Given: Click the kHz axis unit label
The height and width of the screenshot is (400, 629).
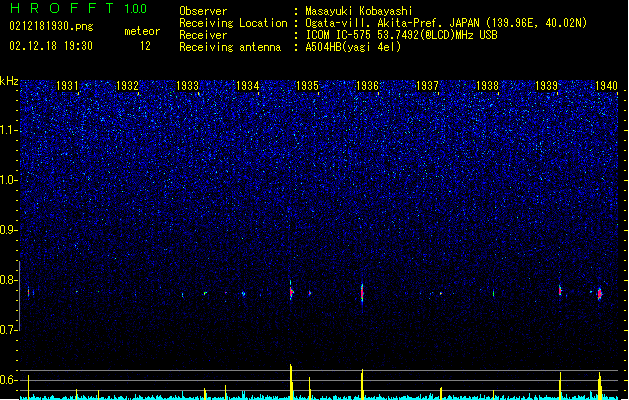Looking at the screenshot, I should pyautogui.click(x=9, y=81).
